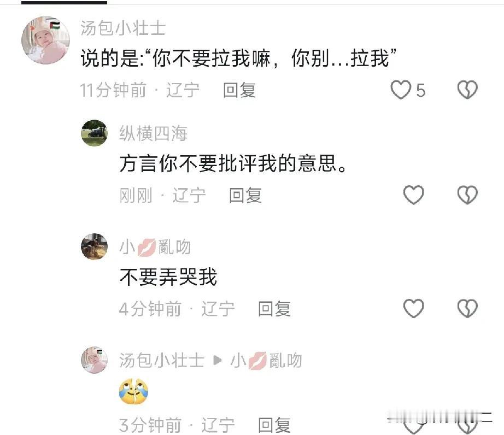Reply to the comment posted 11分钟前

(x=239, y=90)
